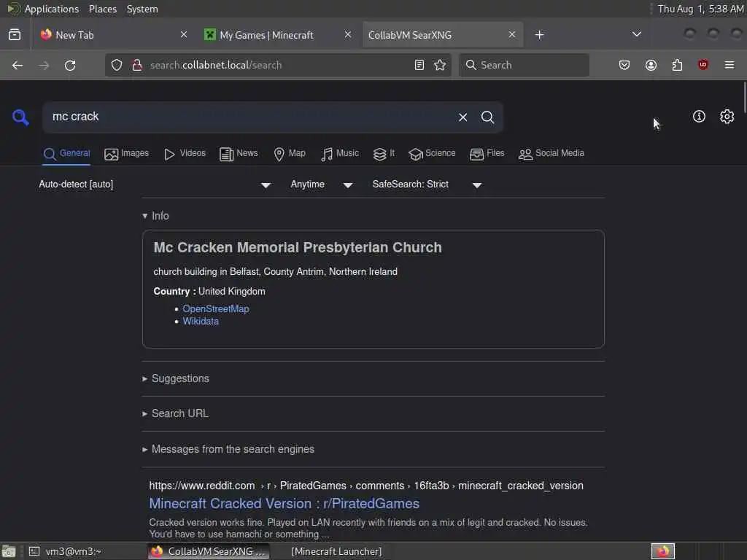Screen dimensions: 747x560
Task: Submit search with magnifier button
Action: [487, 117]
